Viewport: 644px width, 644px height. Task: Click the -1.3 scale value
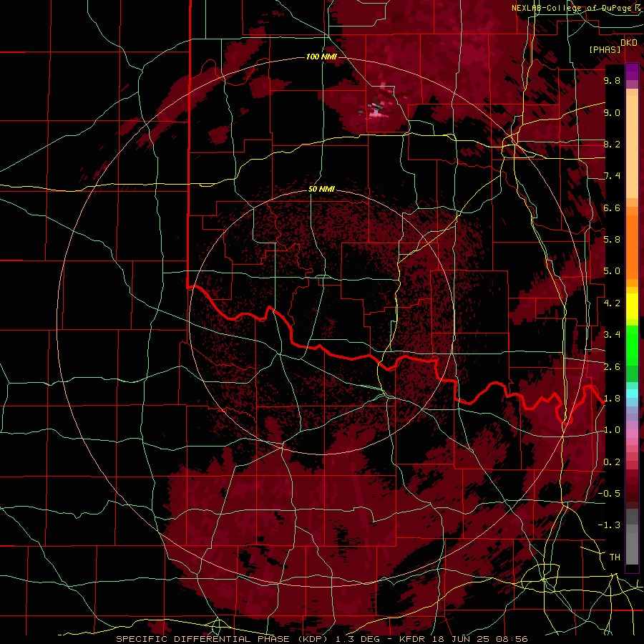(x=609, y=525)
